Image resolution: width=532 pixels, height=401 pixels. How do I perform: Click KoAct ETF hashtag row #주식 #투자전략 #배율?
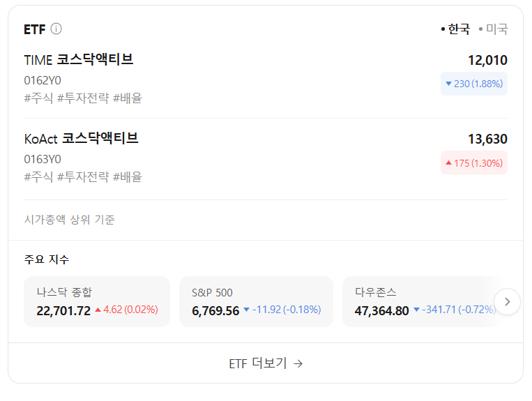click(x=83, y=177)
